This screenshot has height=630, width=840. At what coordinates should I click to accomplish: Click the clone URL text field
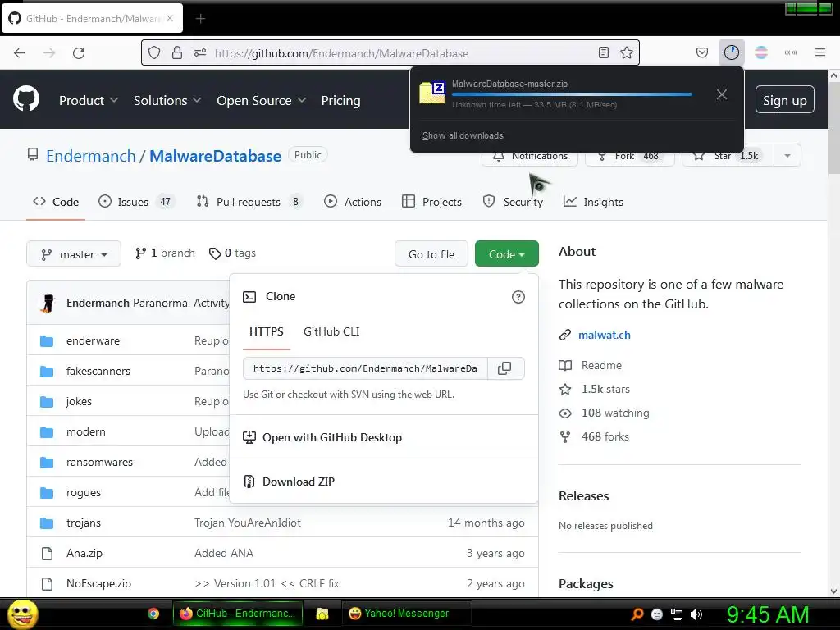coord(365,368)
